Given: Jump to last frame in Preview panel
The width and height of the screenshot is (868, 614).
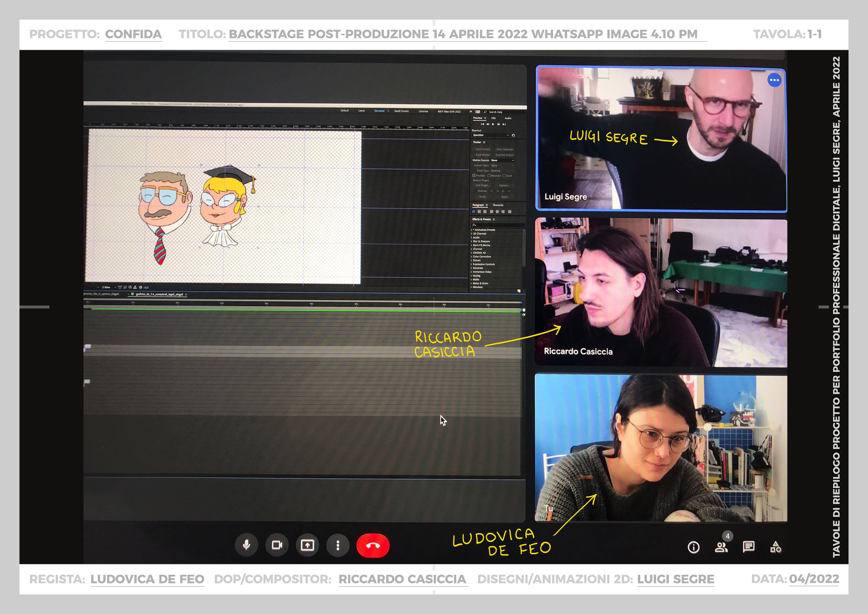Looking at the screenshot, I should [x=504, y=124].
